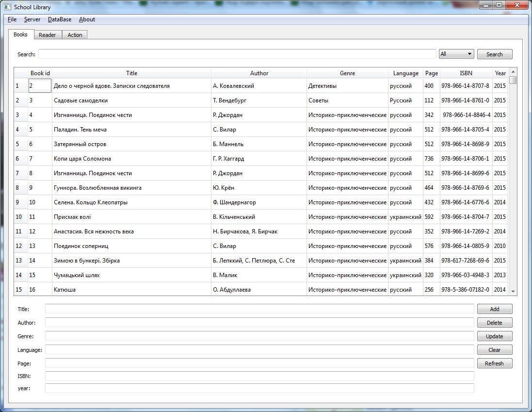Select the title 'Присмак волі'

coord(131,217)
